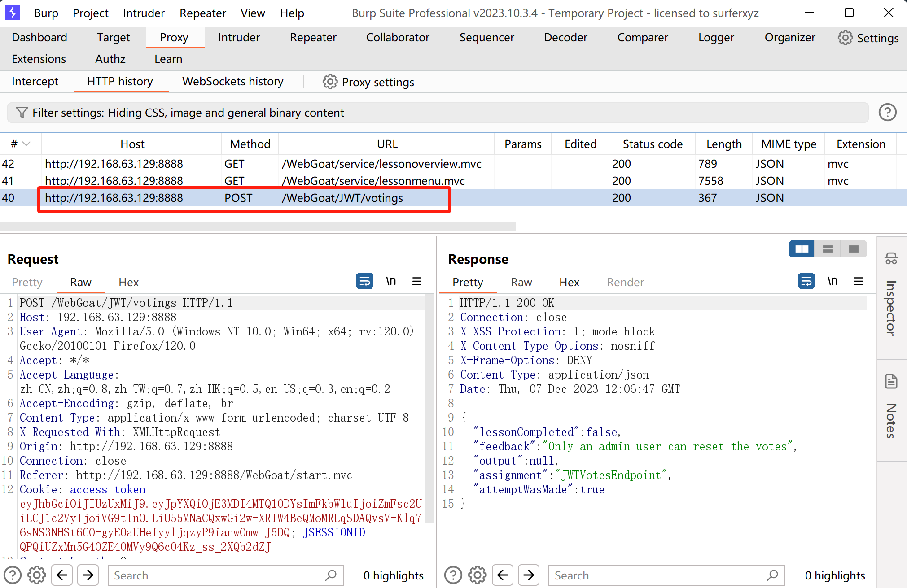Select row 41 lessonmenu.mvc request
907x588 pixels.
click(453, 181)
